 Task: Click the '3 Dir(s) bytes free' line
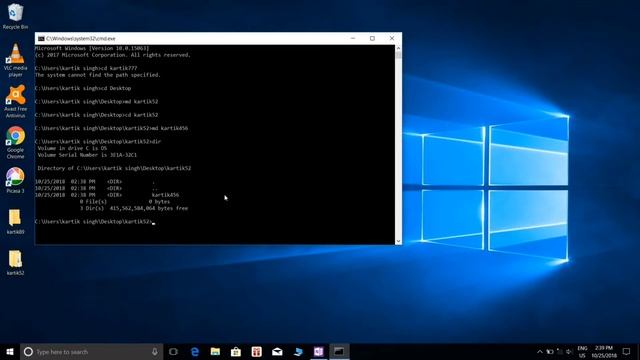coord(134,208)
